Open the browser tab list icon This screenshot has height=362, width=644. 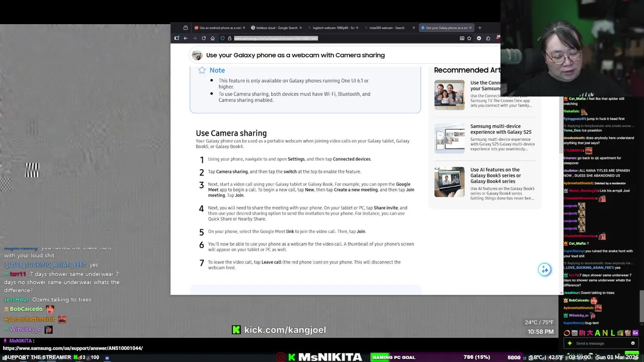click(x=186, y=28)
